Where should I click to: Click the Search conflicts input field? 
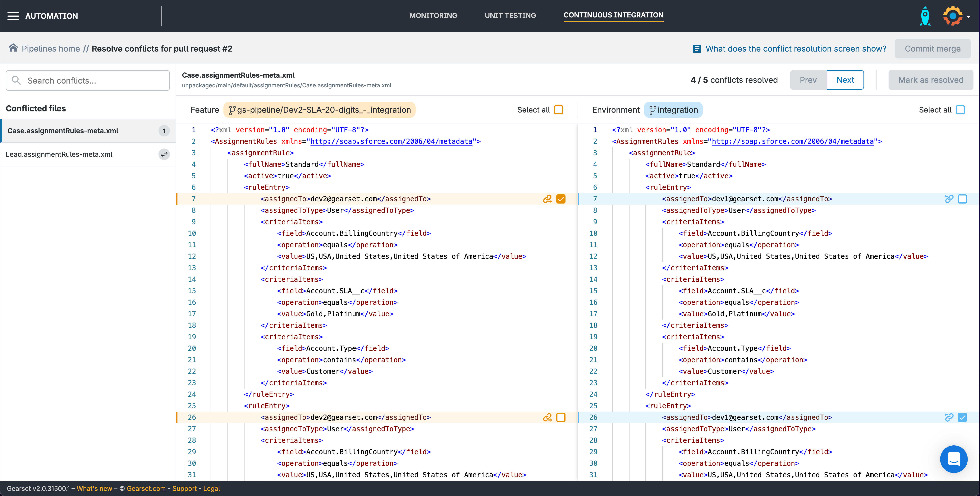coord(88,81)
